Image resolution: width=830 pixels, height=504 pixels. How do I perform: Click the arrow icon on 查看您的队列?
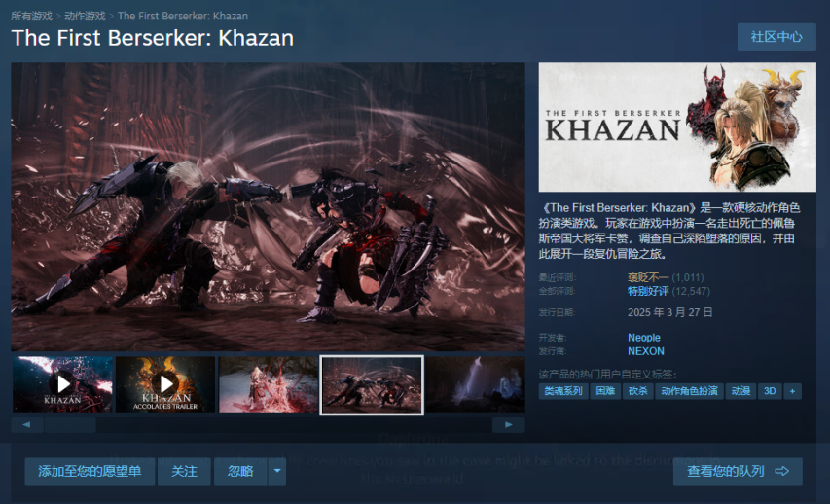781,471
